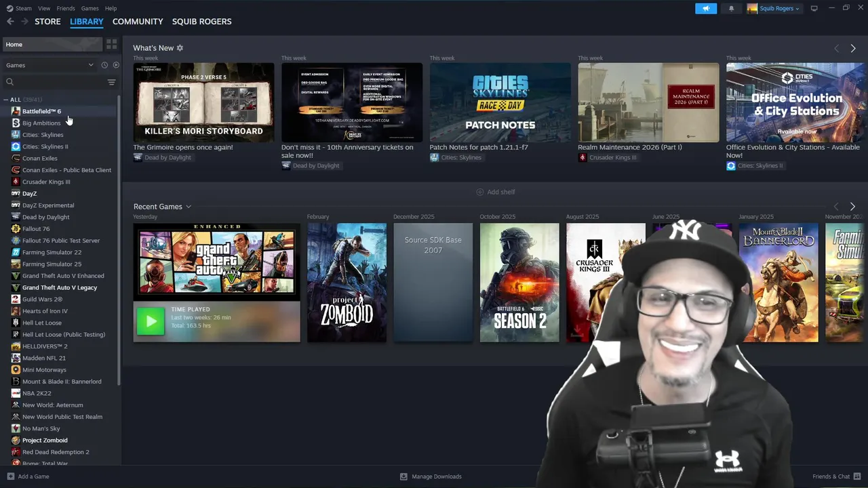Collapse the ALL games category
868x488 pixels.
(x=7, y=100)
